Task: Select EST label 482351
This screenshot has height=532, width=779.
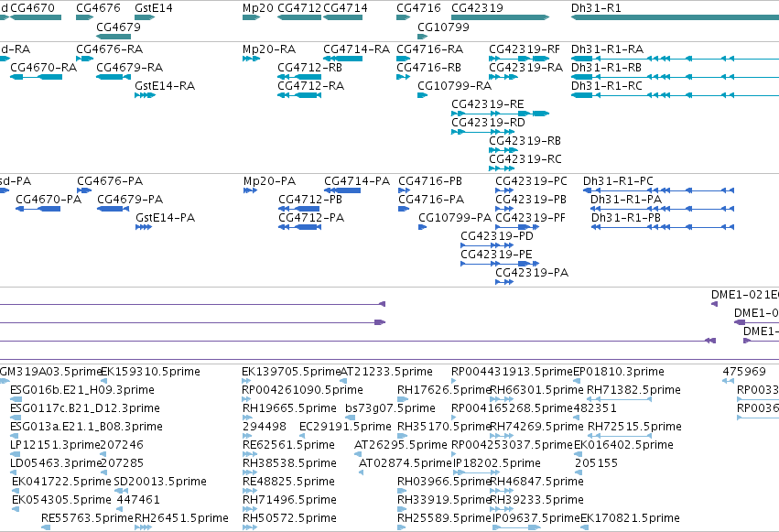Action: tap(595, 408)
